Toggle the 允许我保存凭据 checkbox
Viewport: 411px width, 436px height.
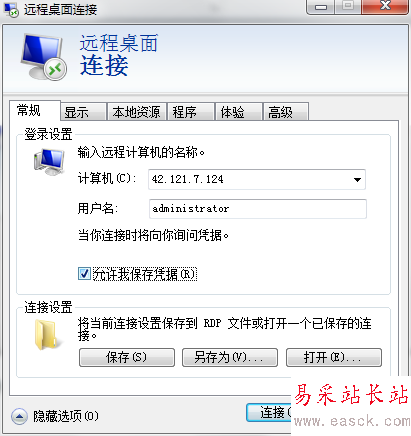(84, 274)
